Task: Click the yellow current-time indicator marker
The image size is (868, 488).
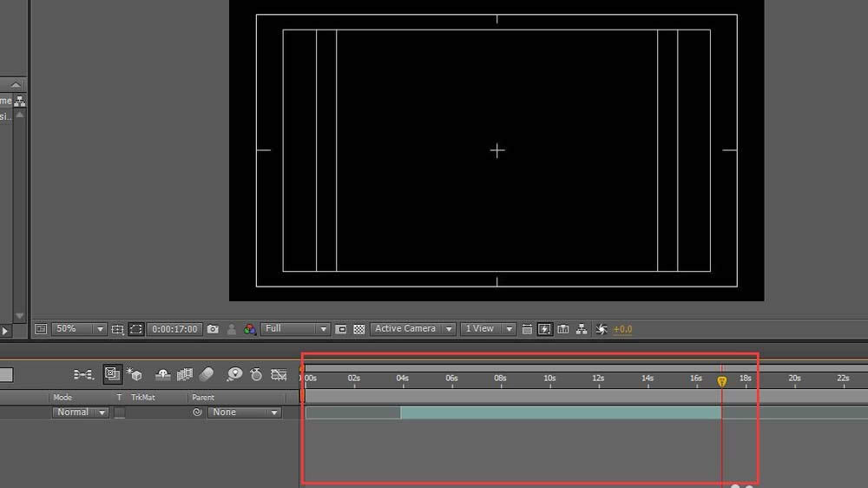Action: (x=722, y=381)
